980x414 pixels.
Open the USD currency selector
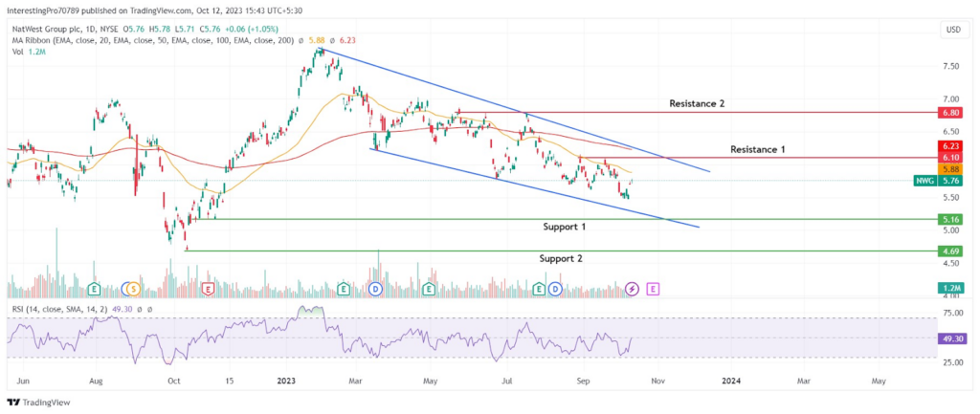click(954, 30)
